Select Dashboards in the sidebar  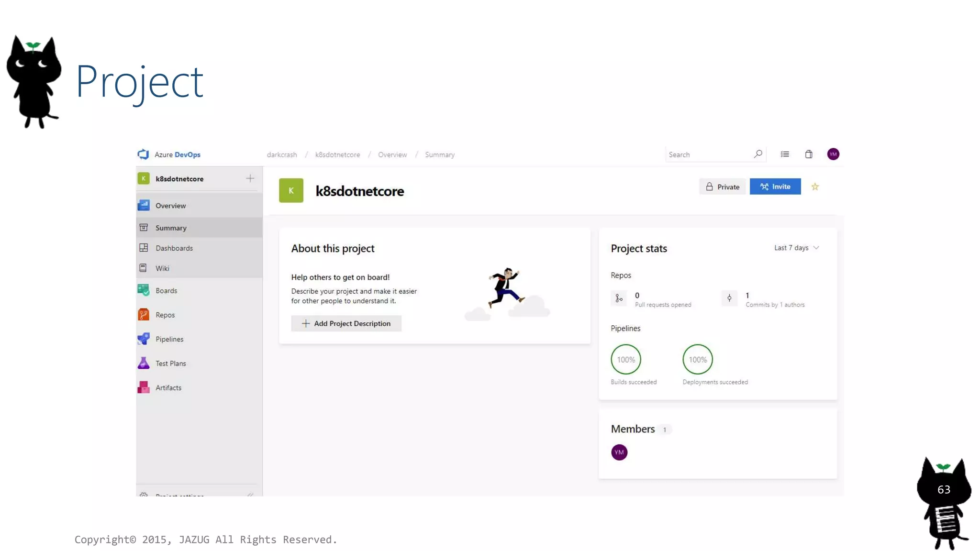coord(174,248)
